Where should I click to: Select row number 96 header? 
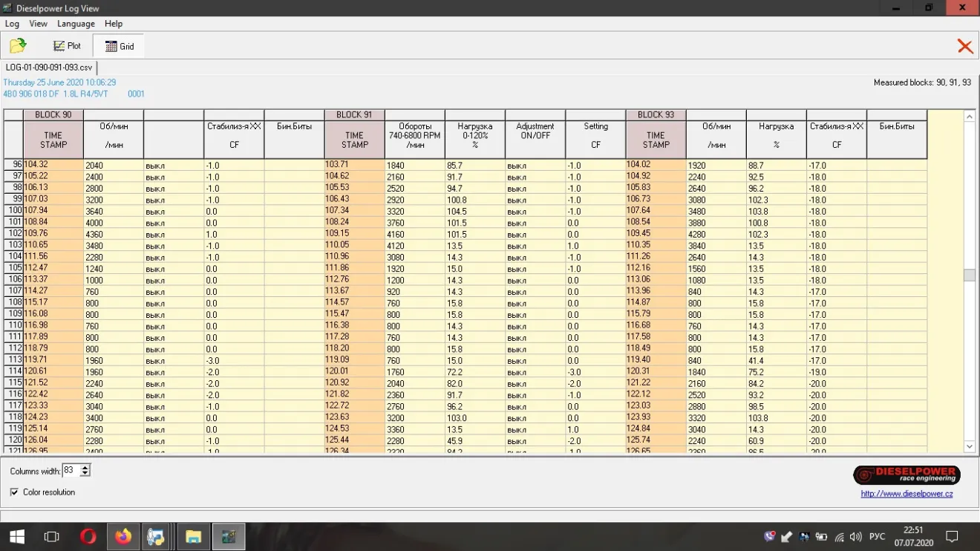13,165
